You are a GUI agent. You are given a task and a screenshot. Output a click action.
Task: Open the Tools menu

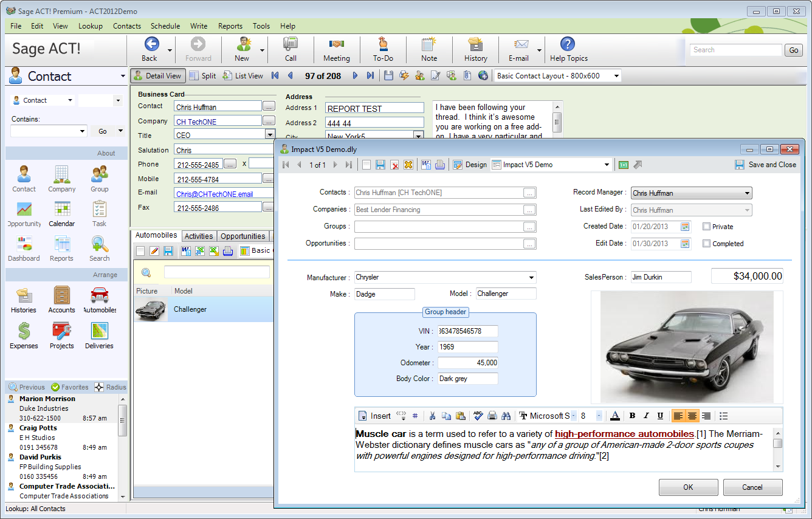261,26
